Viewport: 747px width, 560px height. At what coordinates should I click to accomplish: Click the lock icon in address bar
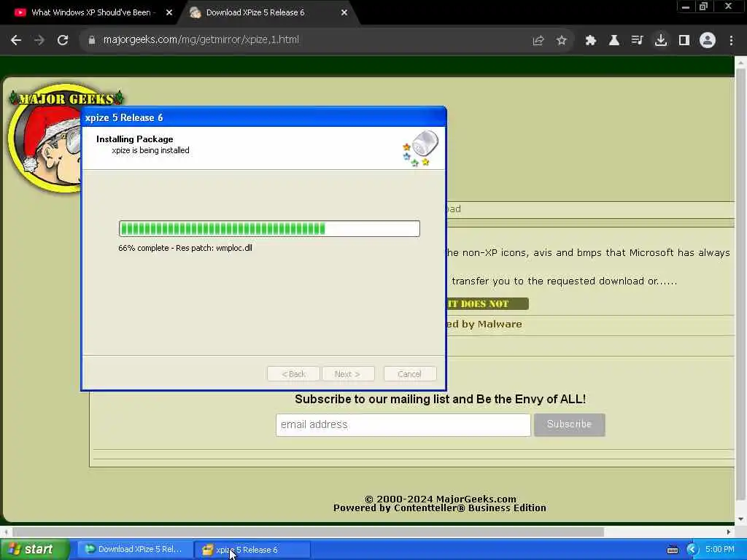pos(91,40)
